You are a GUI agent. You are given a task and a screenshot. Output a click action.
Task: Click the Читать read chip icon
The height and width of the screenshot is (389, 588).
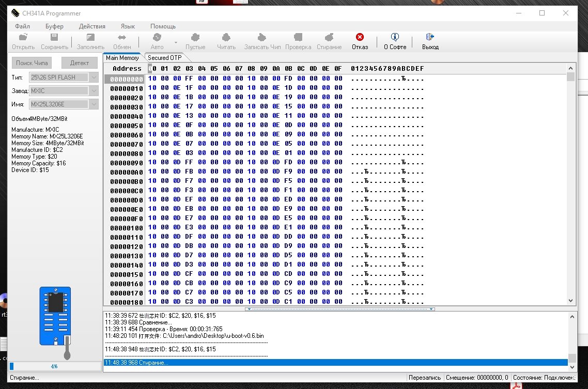226,37
